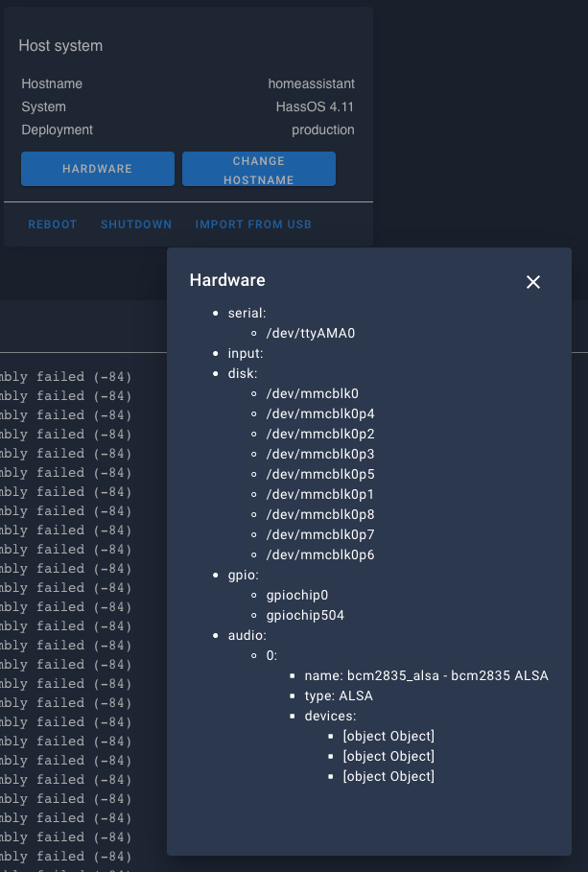Screen dimensions: 588x872
Task: Click the devices: entry under audio
Action: pos(330,716)
